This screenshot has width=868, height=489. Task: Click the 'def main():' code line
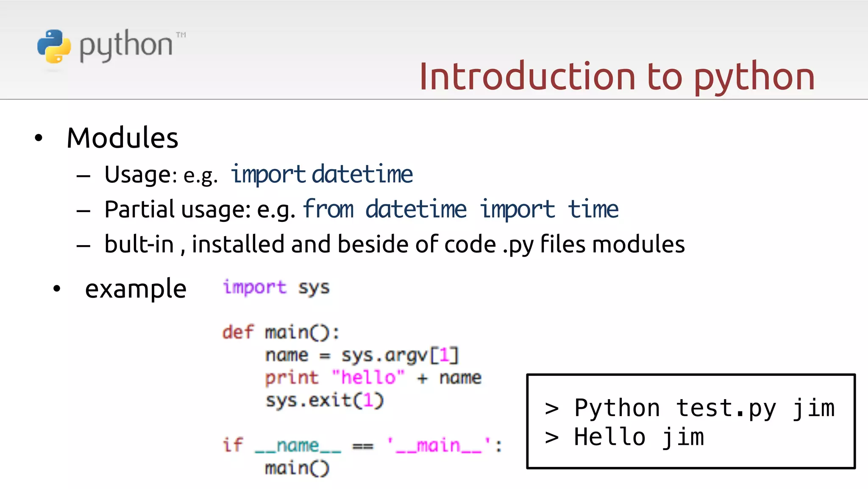(x=281, y=332)
